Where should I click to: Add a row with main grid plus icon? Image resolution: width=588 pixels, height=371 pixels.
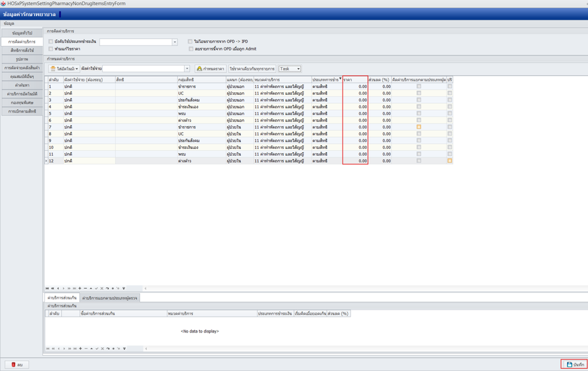point(80,288)
